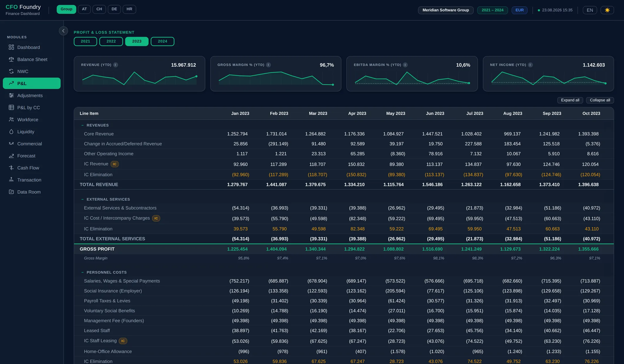Click the GROSS PROFIT row label

(97, 249)
